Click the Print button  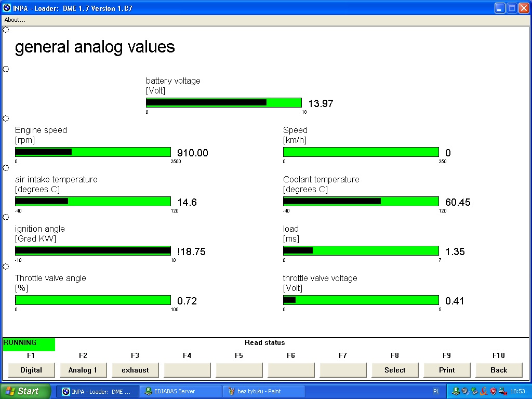447,370
